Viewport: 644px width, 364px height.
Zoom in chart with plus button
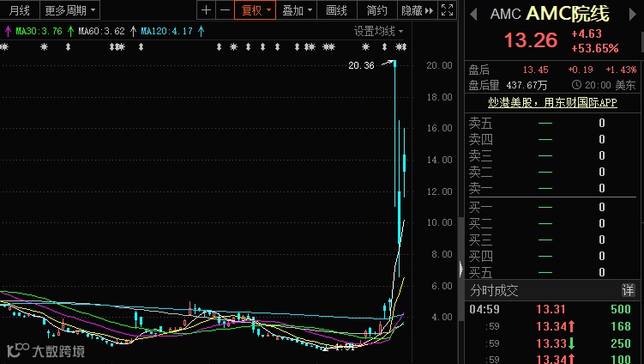click(206, 10)
